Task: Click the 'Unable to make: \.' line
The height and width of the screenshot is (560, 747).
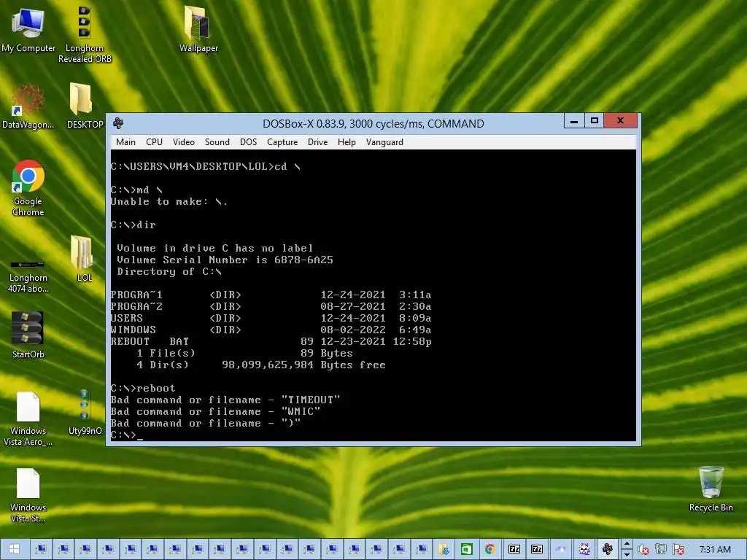Action: [169, 201]
